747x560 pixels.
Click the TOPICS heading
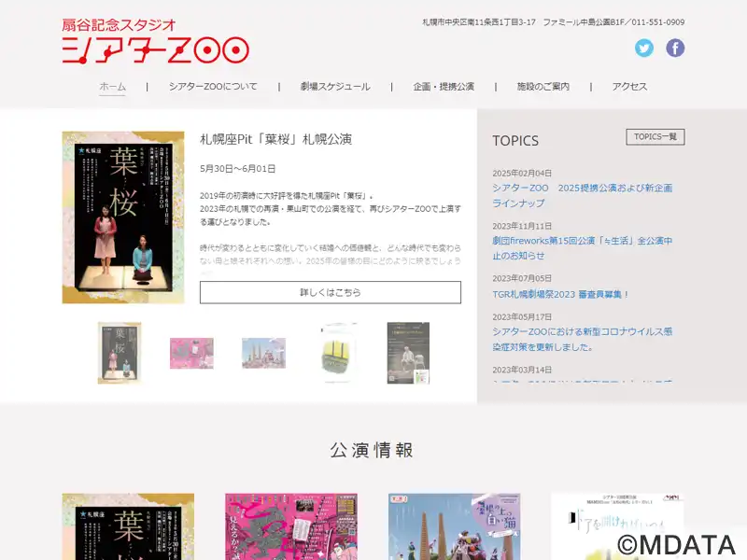tap(515, 141)
